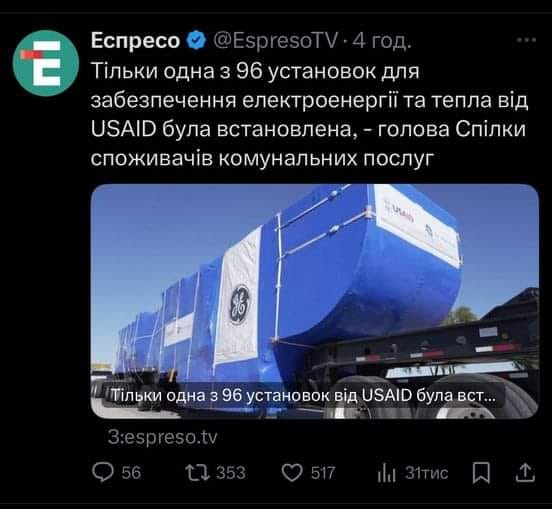This screenshot has width=552, height=509.
Task: Retweet using the repost arrows icon
Action: click(x=197, y=472)
